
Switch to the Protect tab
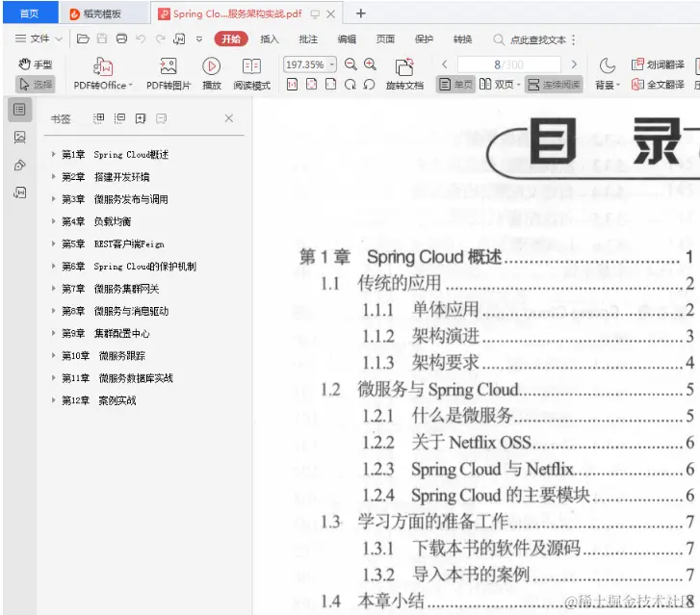424,39
